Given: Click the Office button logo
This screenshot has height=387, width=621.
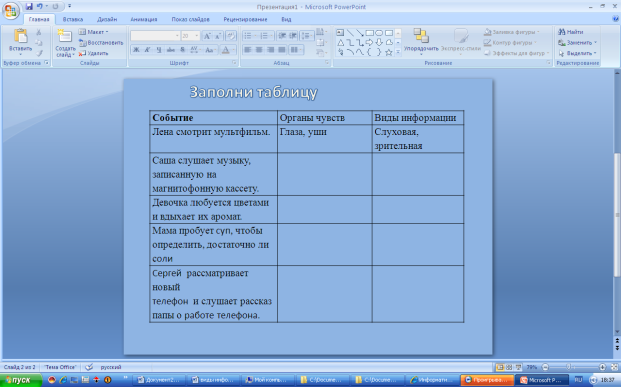Looking at the screenshot, I should tap(11, 10).
